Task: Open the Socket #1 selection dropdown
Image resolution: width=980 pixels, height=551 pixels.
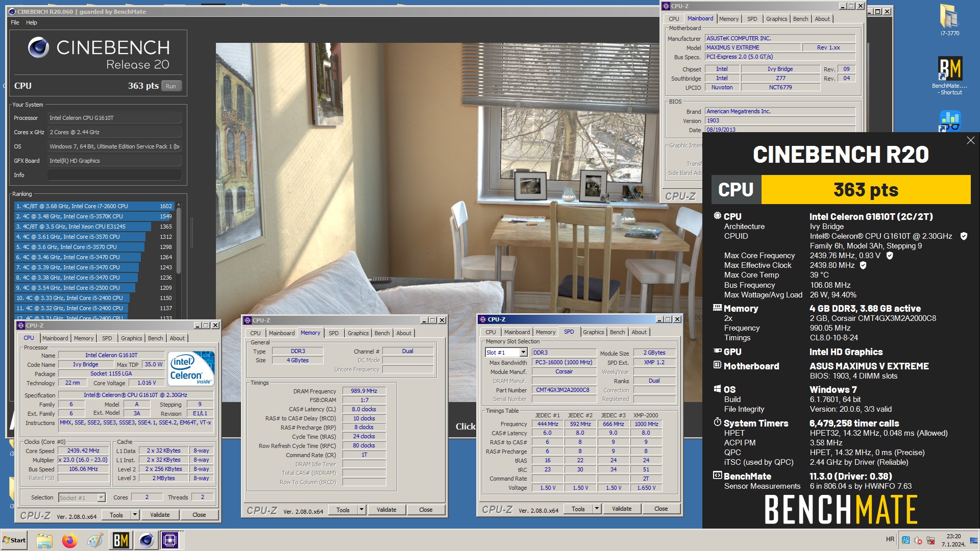Action: pos(101,497)
